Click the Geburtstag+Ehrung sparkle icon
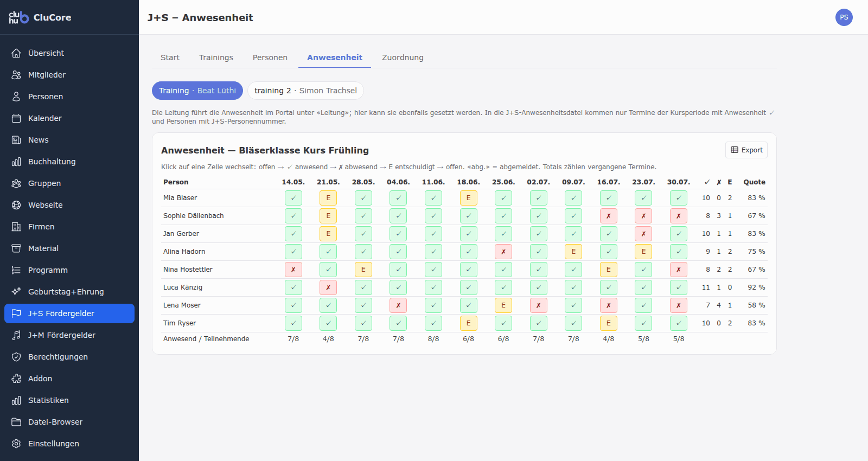The width and height of the screenshot is (868, 461). (x=16, y=292)
